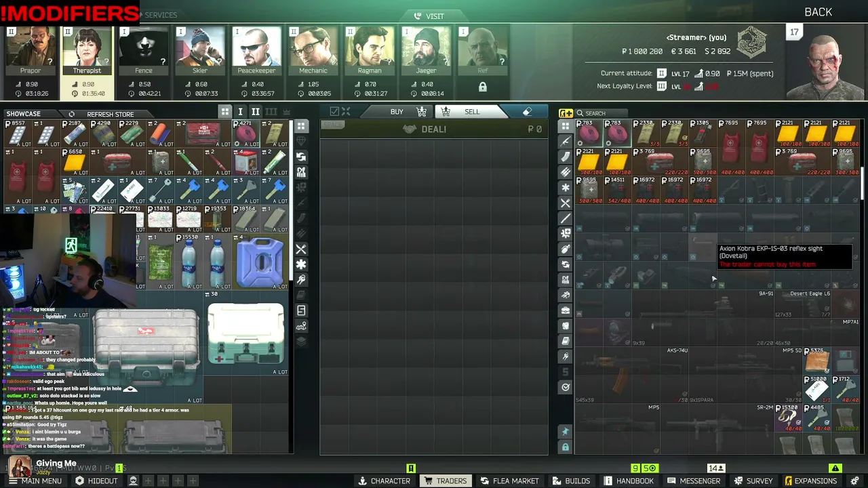Select the all-items category in showcase sidebar
The height and width of the screenshot is (488, 868).
pyautogui.click(x=301, y=126)
